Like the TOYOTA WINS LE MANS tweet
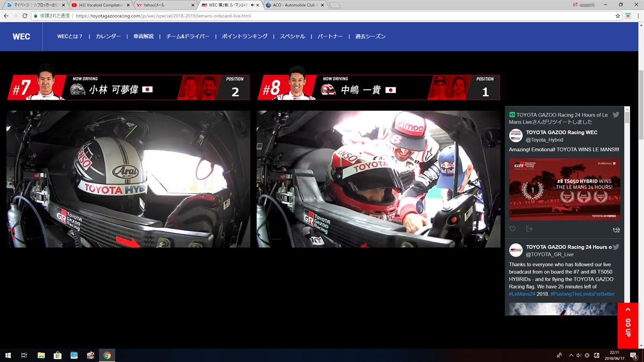 (x=513, y=229)
